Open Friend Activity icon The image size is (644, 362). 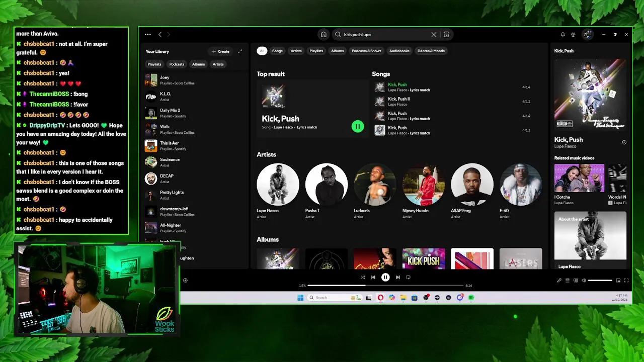click(573, 35)
